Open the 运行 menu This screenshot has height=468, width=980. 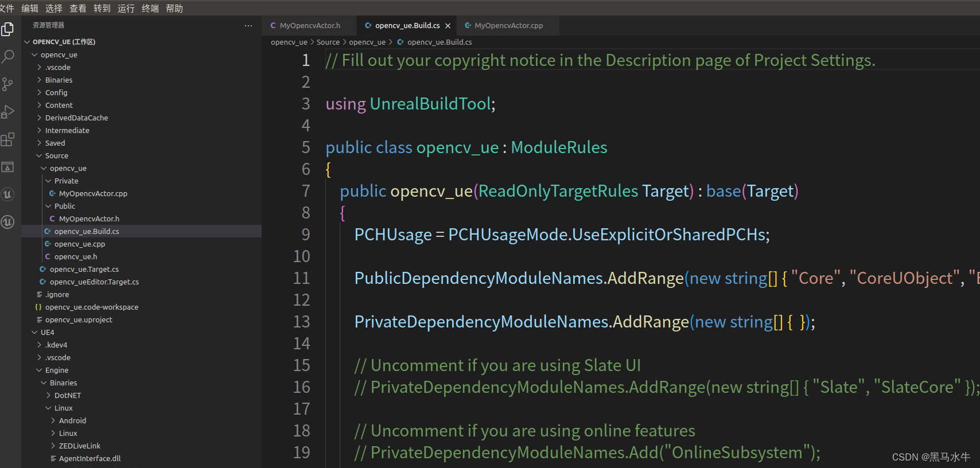tap(126, 9)
